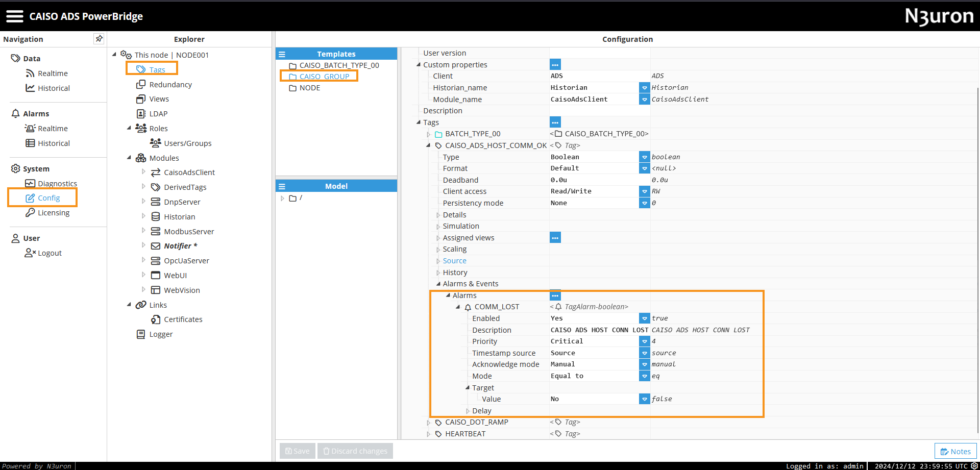Select the Certificates icon
980x470 pixels.
(156, 319)
